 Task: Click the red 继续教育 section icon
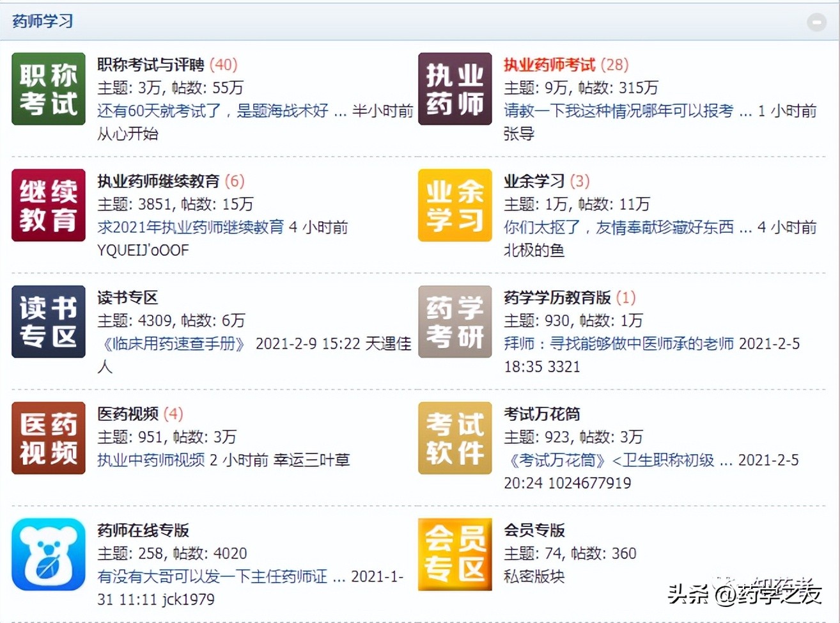pos(48,205)
